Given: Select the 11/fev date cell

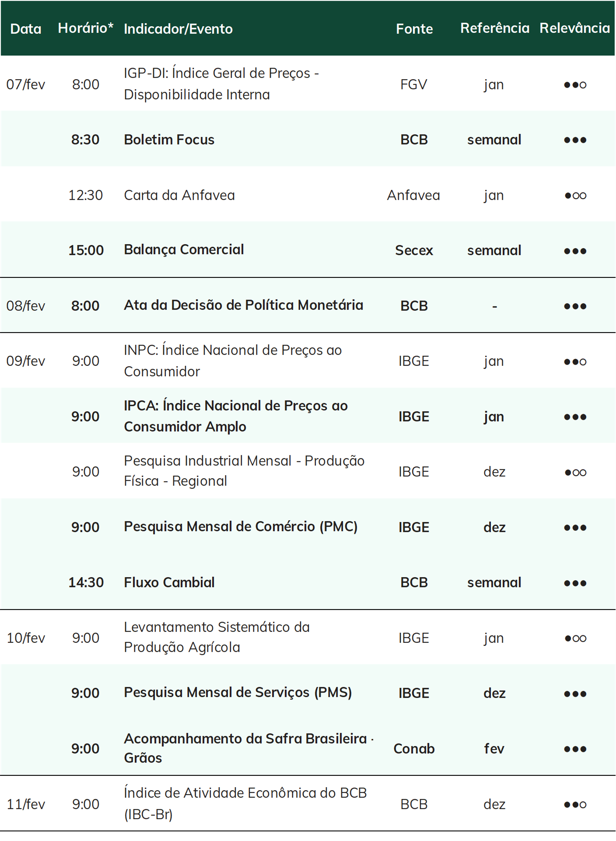Looking at the screenshot, I should tap(26, 804).
